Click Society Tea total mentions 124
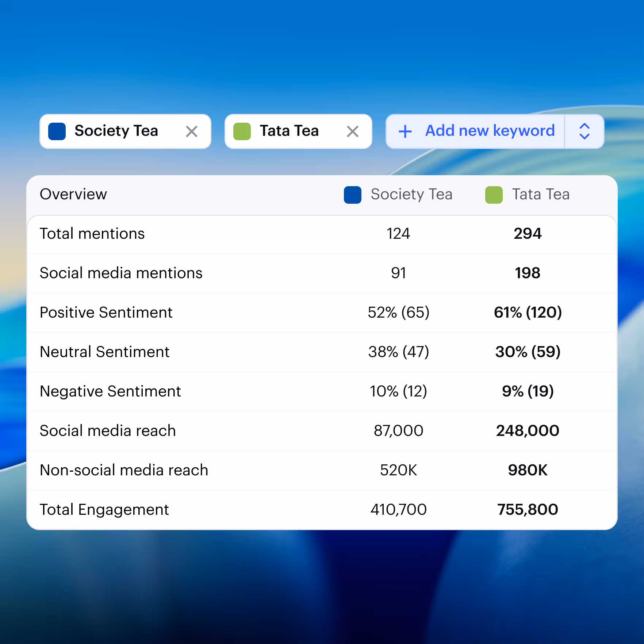Image resolution: width=644 pixels, height=644 pixels. coord(398,234)
